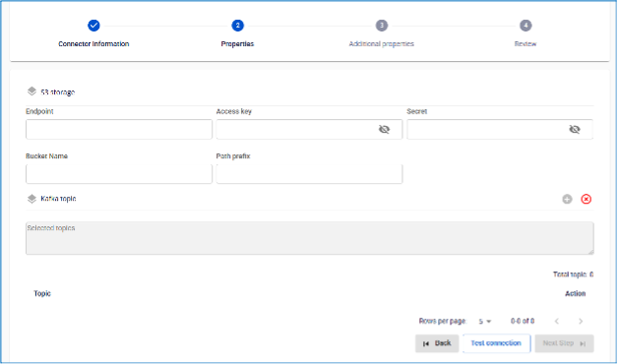Add a Kafka topic with plus icon
The width and height of the screenshot is (618, 364).
coord(567,200)
